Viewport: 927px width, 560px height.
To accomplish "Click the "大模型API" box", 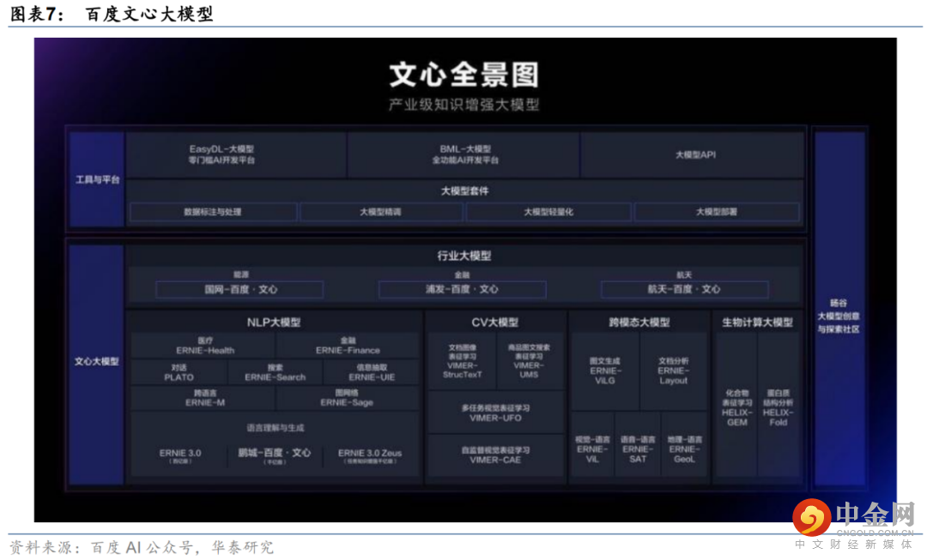I will click(693, 154).
